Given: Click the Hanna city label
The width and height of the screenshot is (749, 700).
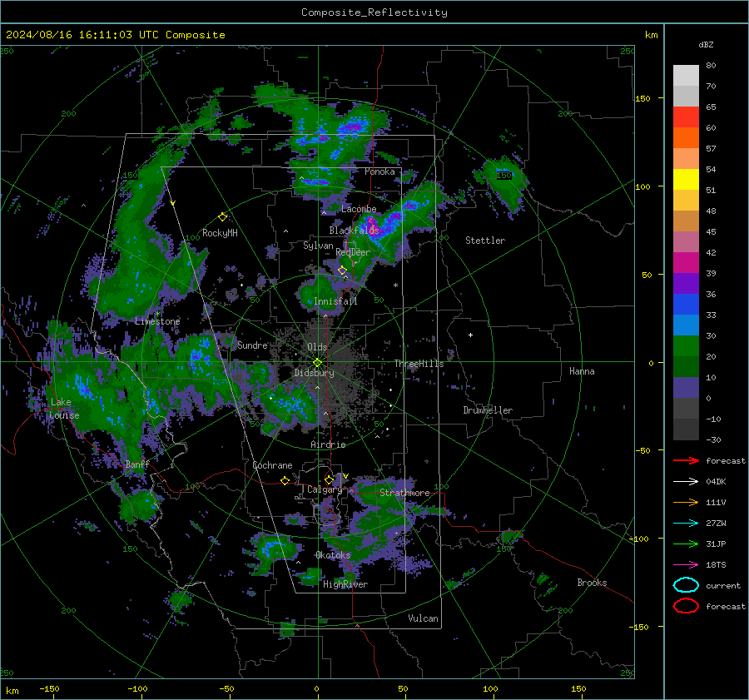Looking at the screenshot, I should pos(582,371).
